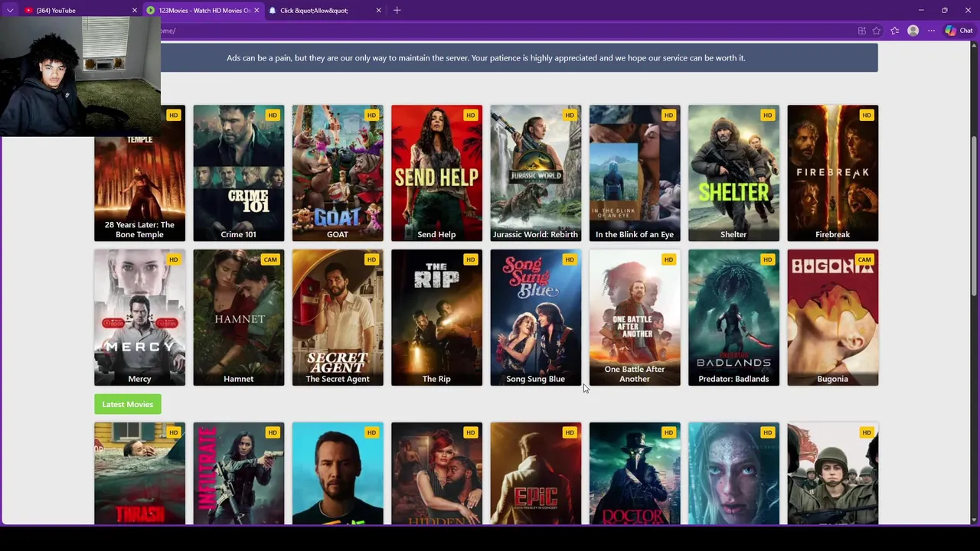Close the 123Movies tab
This screenshot has width=980, height=551.
pyautogui.click(x=256, y=10)
